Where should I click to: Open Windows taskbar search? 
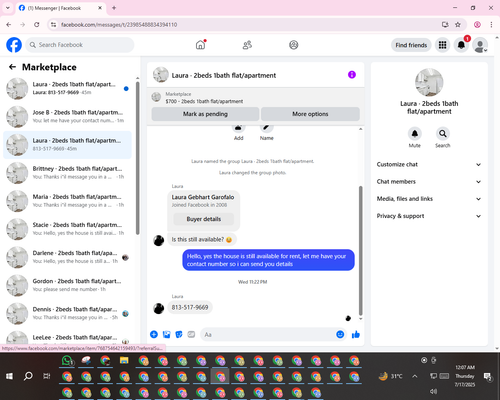[x=28, y=376]
